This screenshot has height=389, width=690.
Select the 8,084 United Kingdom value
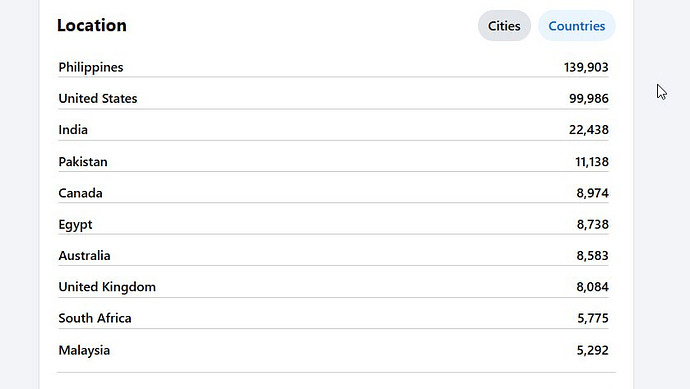pos(592,286)
